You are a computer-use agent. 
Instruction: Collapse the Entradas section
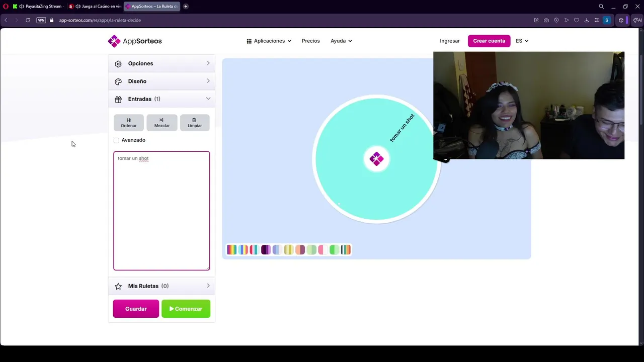pyautogui.click(x=162, y=99)
